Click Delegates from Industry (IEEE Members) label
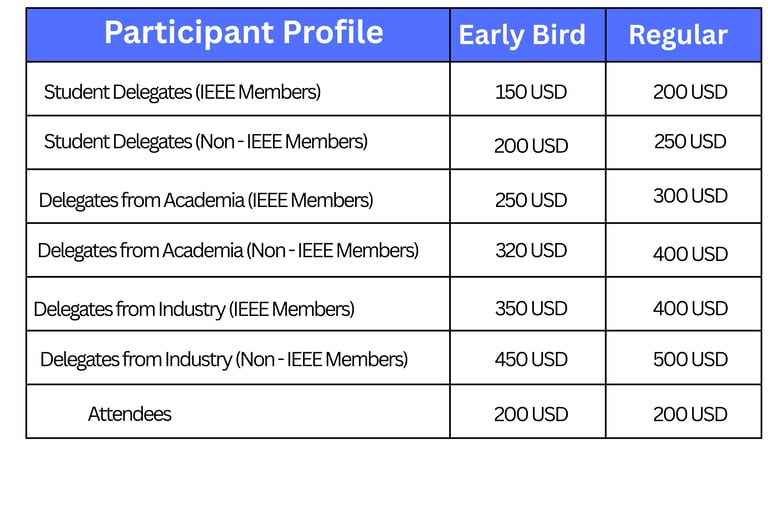 (x=194, y=309)
